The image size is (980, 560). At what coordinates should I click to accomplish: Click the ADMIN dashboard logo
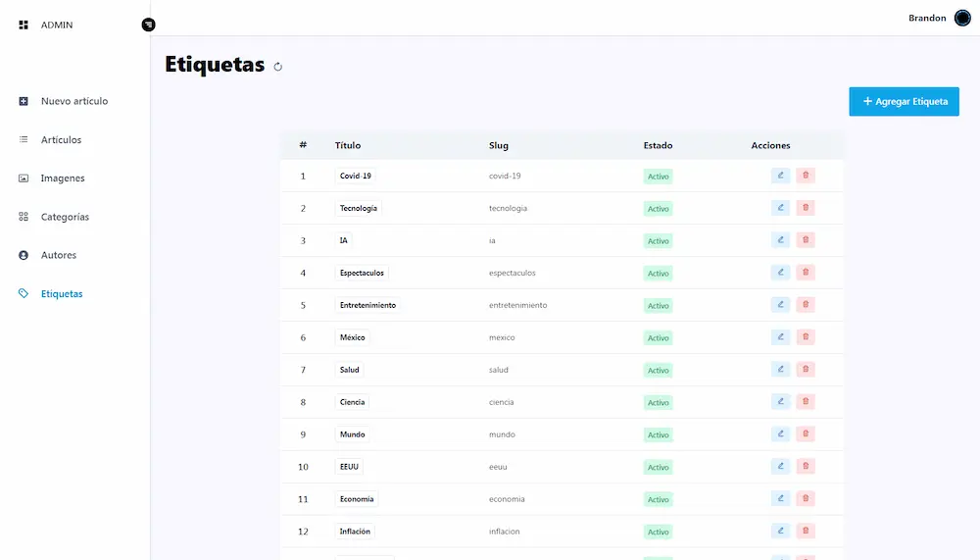pos(24,25)
